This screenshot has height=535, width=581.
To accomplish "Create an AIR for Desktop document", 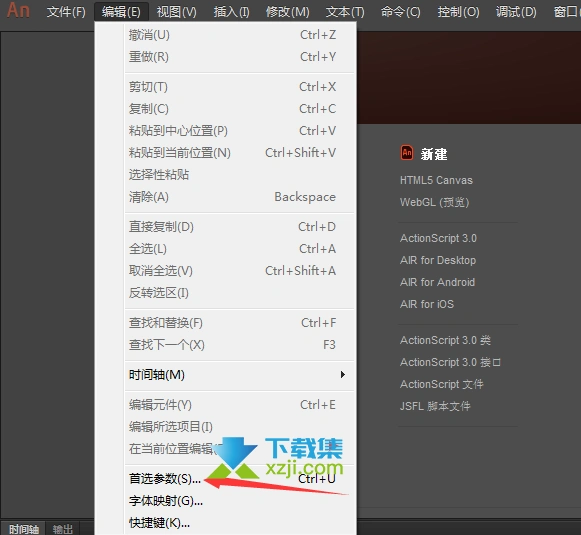I will click(438, 260).
